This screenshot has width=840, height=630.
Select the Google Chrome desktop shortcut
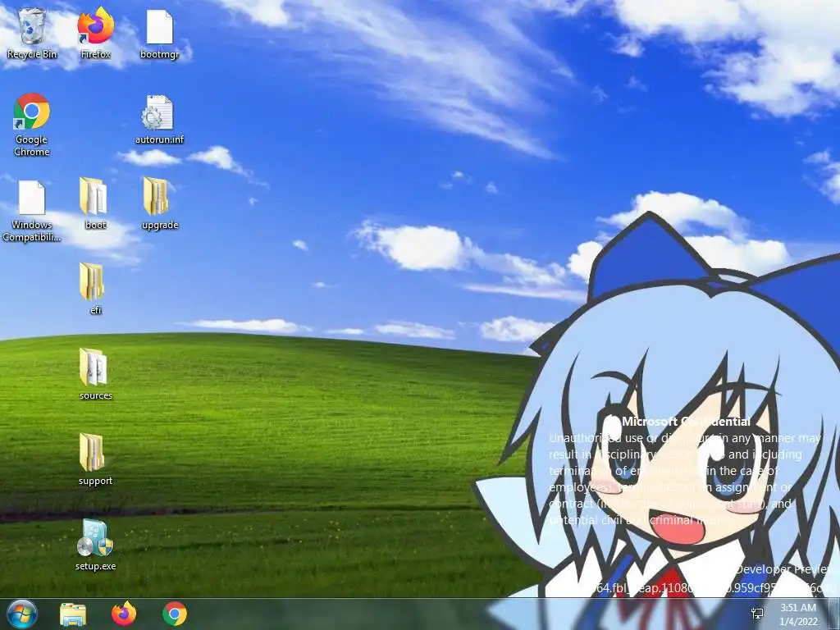[32, 125]
